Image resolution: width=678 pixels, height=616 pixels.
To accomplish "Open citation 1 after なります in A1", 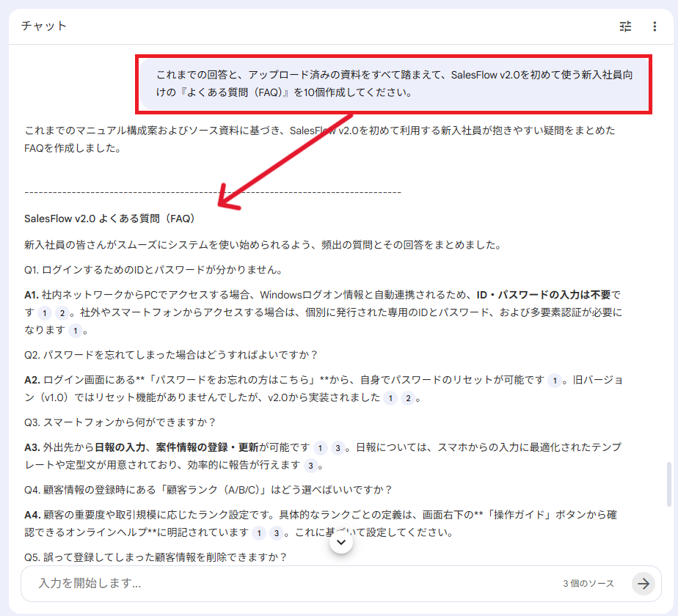I will pyautogui.click(x=76, y=331).
